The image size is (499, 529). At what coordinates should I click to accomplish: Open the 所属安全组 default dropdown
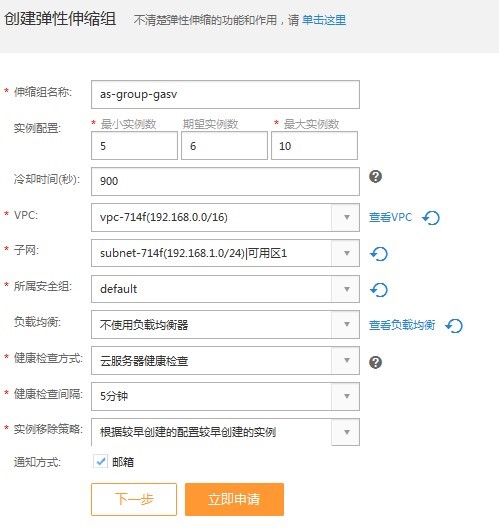[x=225, y=289]
